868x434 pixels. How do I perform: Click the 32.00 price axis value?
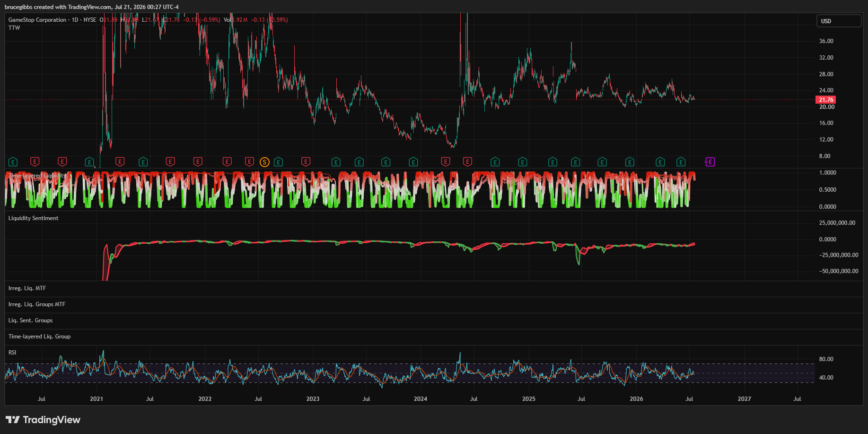826,58
